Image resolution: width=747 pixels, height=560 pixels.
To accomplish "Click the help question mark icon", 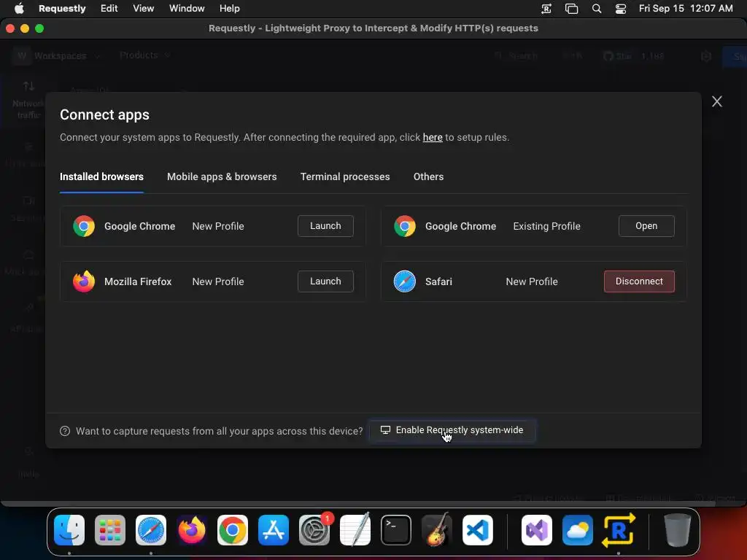I will pos(65,431).
